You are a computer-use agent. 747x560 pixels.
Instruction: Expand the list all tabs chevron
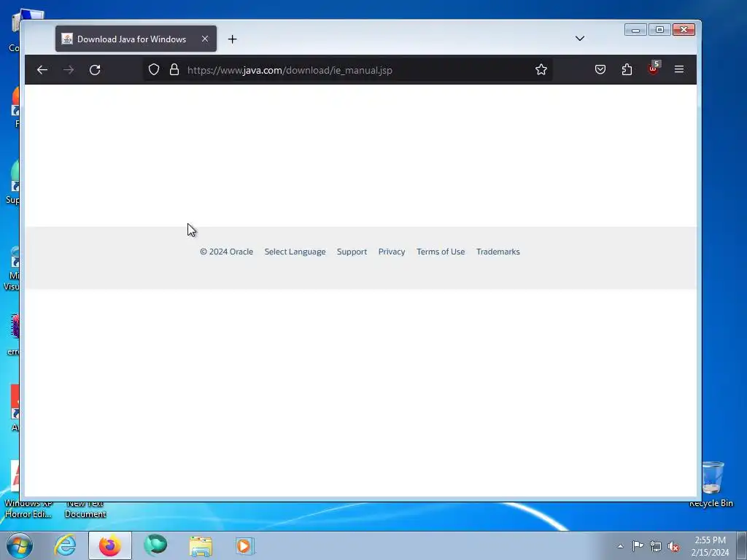[x=580, y=39]
